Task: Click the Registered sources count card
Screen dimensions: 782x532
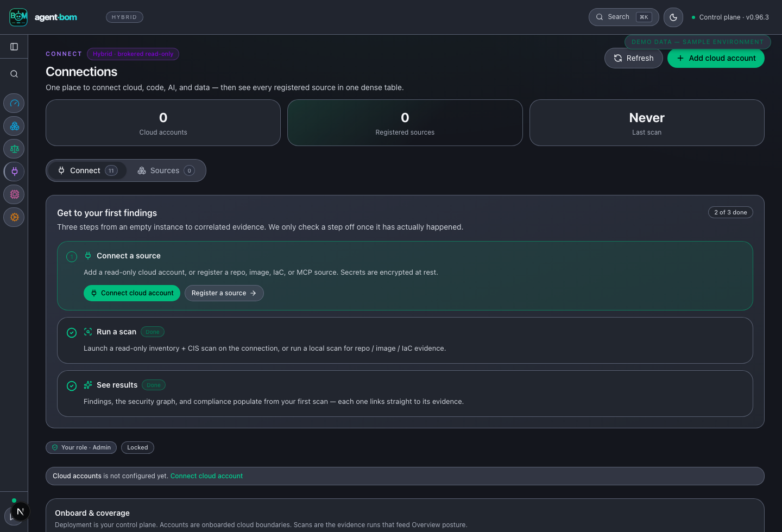Action: click(405, 123)
